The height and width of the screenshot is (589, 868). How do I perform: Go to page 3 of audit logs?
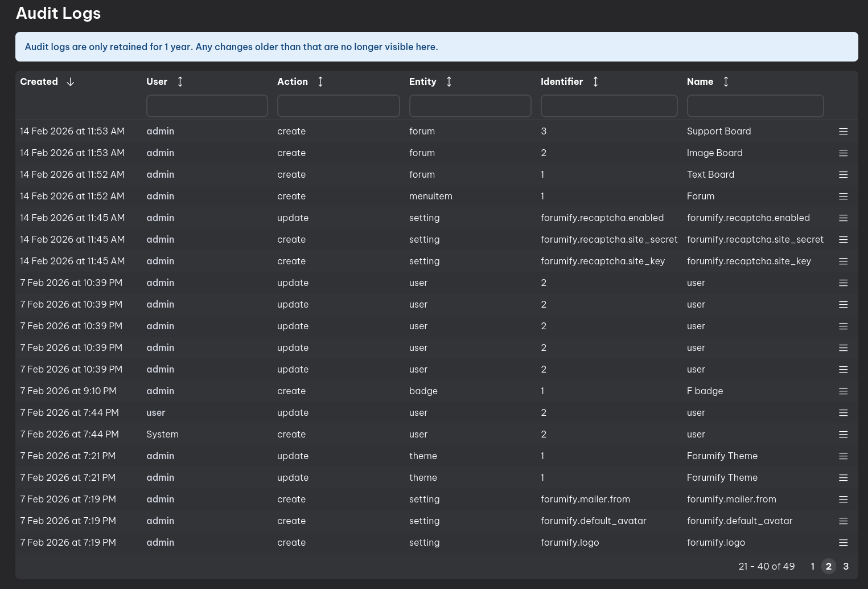846,566
